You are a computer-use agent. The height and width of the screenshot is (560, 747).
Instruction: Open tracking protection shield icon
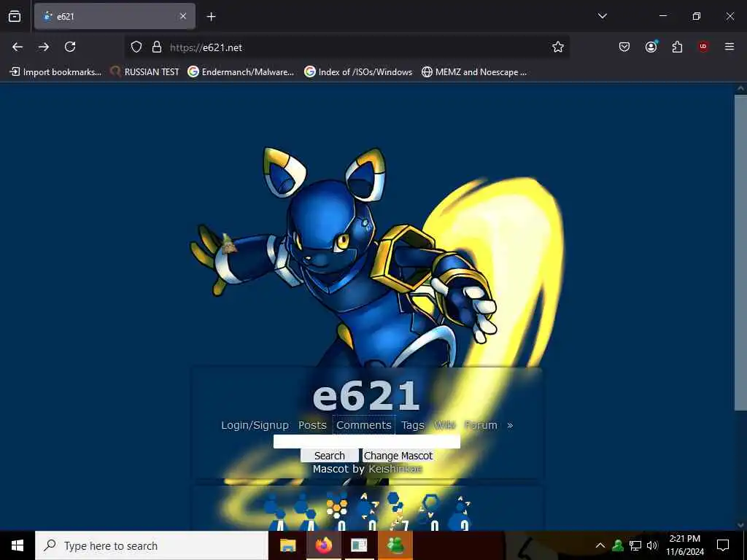point(136,47)
